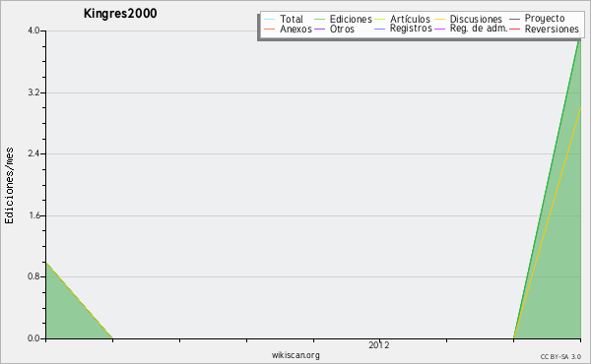The height and width of the screenshot is (364, 591).
Task: Click the 2012 x-axis label
Action: click(x=379, y=344)
